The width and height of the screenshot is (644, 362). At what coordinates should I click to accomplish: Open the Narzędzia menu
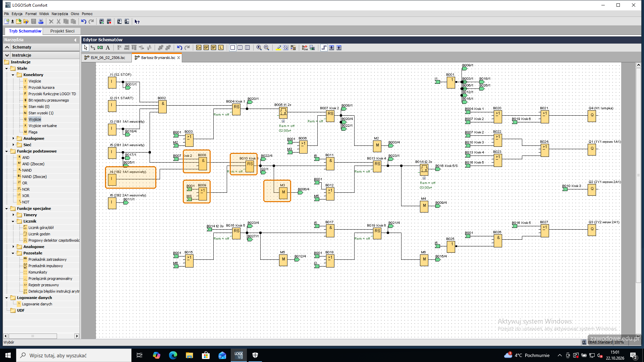click(x=60, y=14)
